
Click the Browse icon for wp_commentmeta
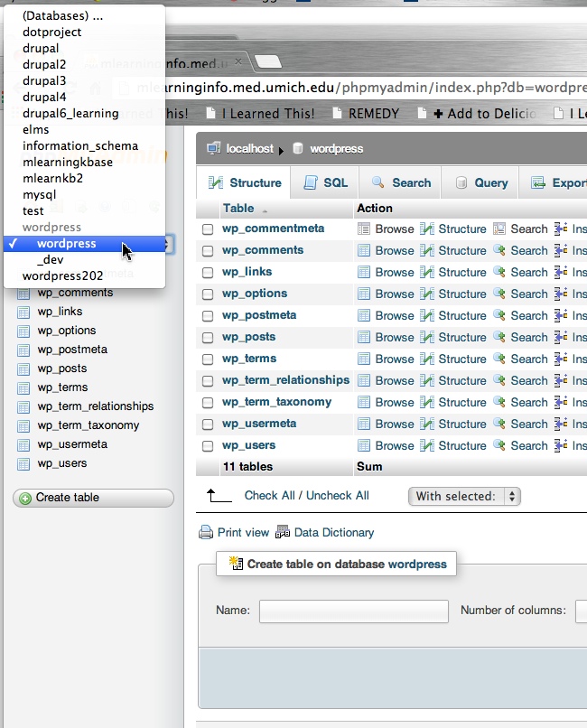364,229
